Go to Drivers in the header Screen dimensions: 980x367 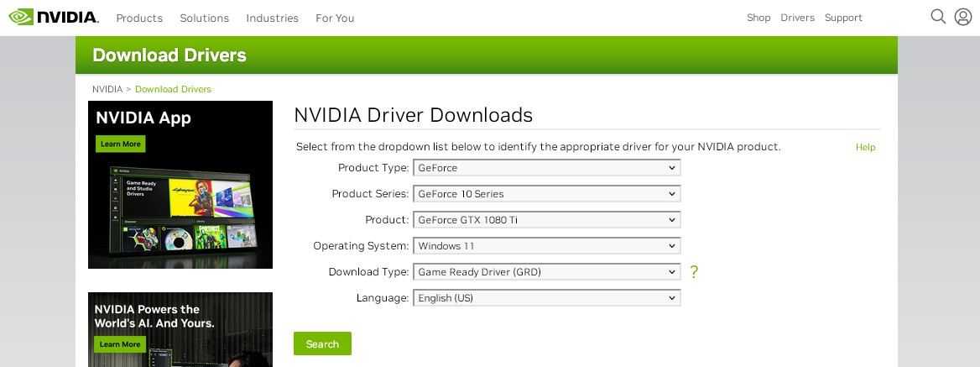(797, 18)
